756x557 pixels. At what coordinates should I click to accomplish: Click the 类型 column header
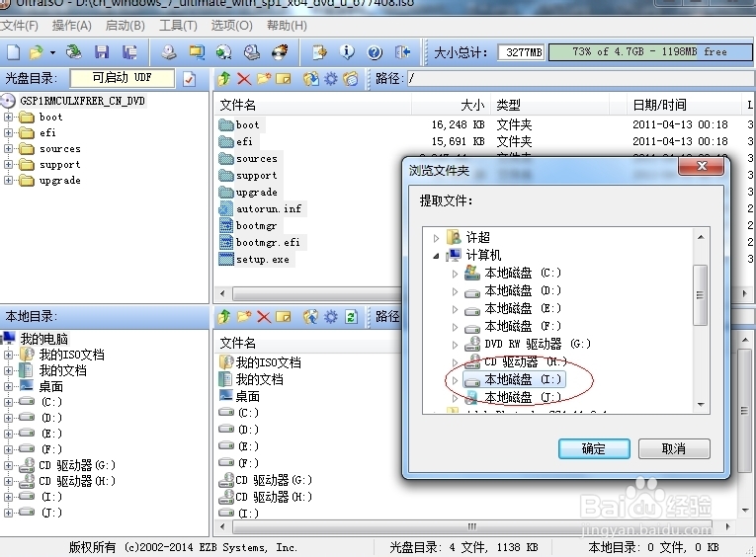[550, 105]
